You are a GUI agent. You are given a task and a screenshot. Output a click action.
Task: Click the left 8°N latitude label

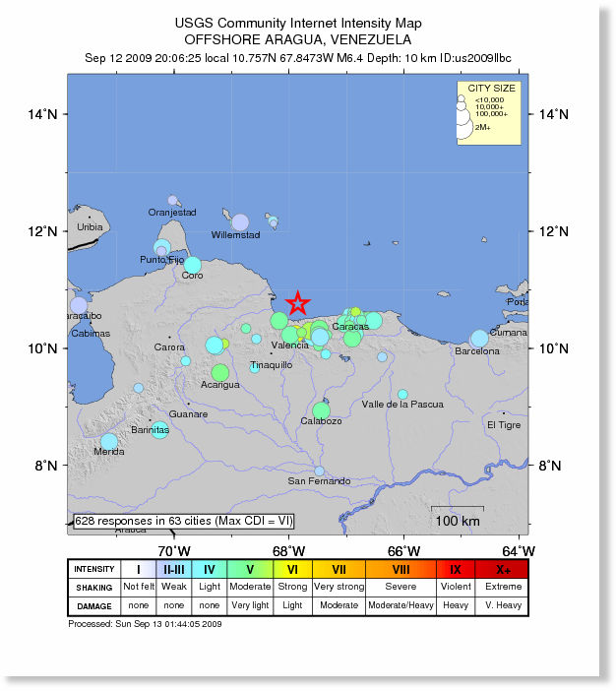coord(46,466)
